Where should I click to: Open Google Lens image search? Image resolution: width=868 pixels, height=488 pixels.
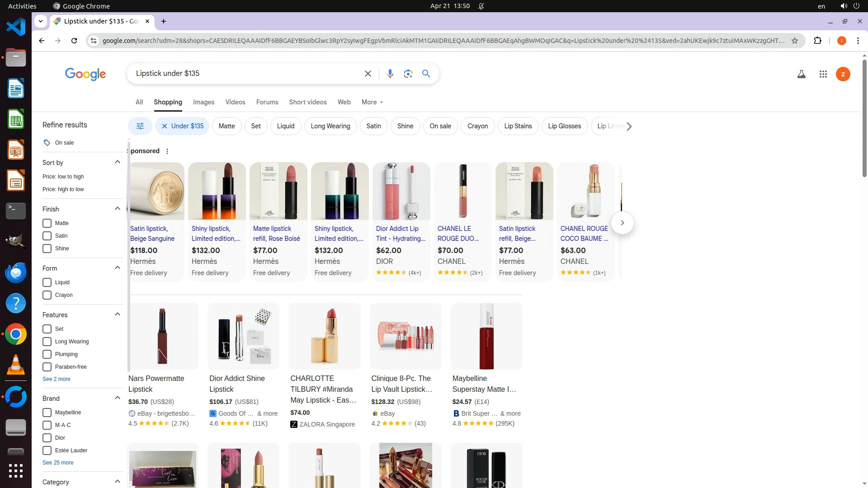(x=408, y=74)
